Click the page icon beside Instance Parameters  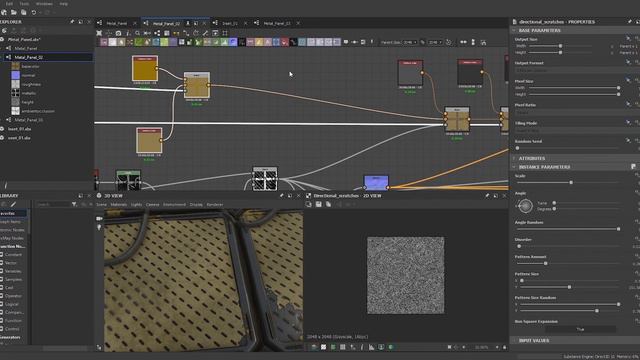pos(633,167)
